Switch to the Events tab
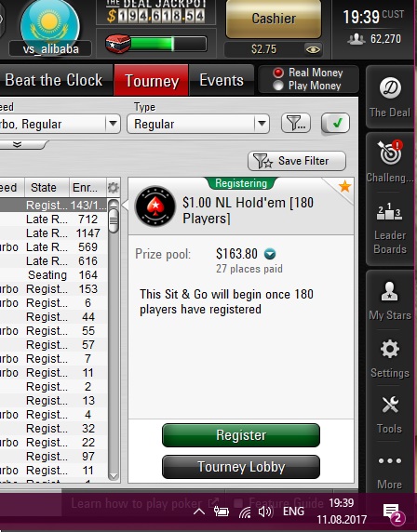The image size is (417, 532). [222, 80]
